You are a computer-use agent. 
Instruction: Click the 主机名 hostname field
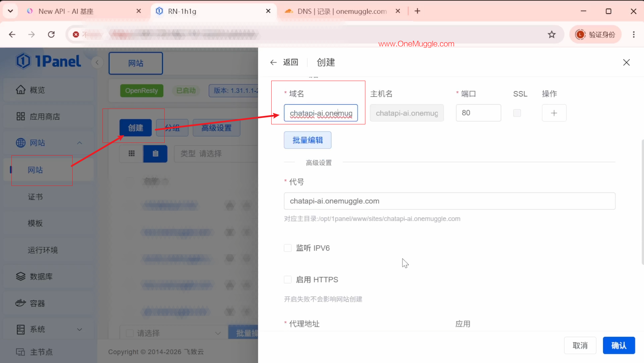point(407,113)
